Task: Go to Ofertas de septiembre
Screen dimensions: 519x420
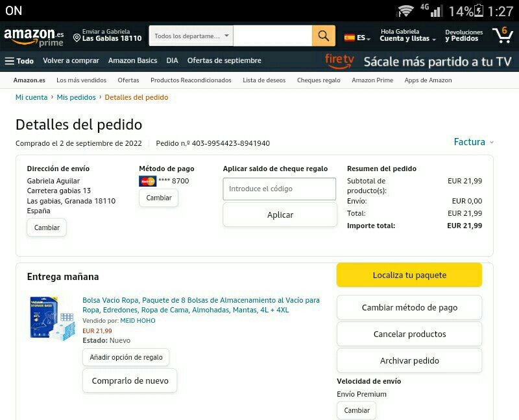Action: [224, 60]
